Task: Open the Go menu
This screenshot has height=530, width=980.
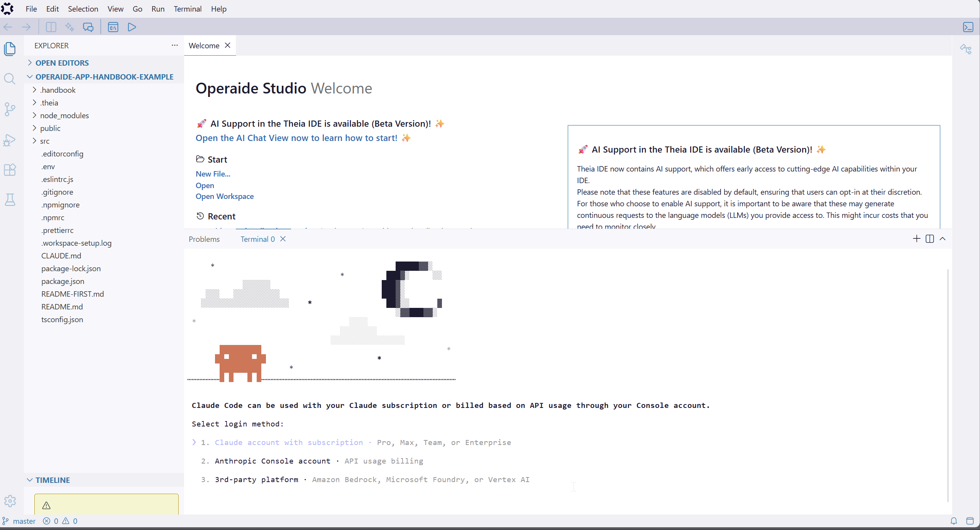Action: point(137,9)
